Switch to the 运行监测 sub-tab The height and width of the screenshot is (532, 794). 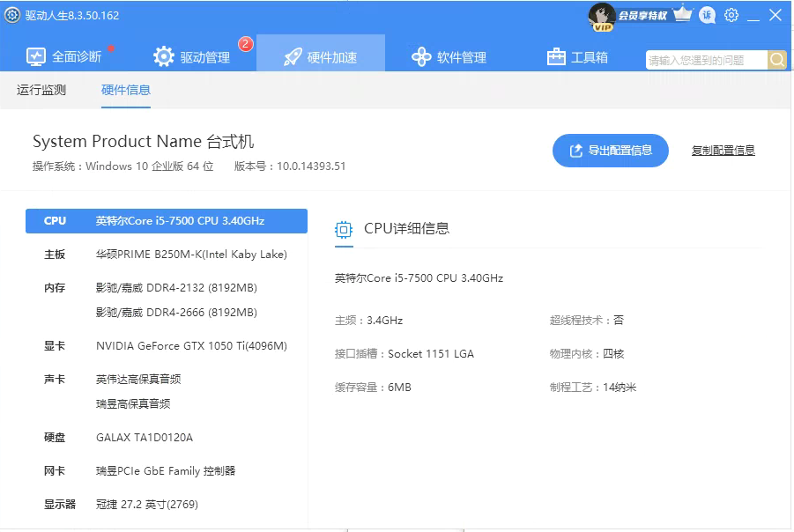click(41, 90)
